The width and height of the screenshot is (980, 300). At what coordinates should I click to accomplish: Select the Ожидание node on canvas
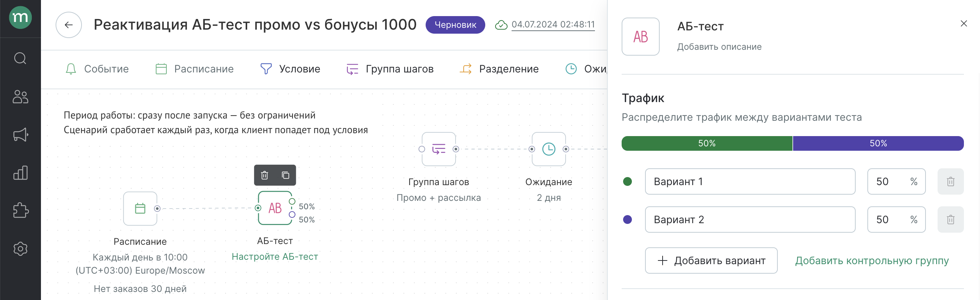click(x=549, y=149)
